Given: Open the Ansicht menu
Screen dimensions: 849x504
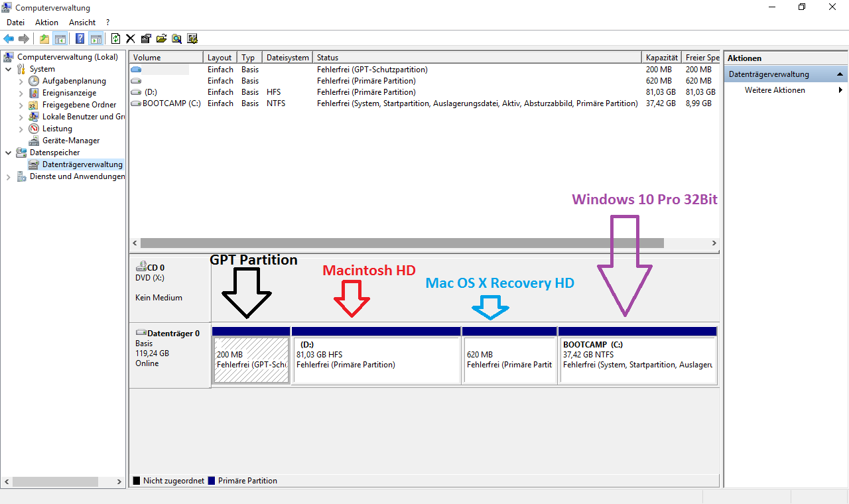Looking at the screenshot, I should pyautogui.click(x=82, y=23).
